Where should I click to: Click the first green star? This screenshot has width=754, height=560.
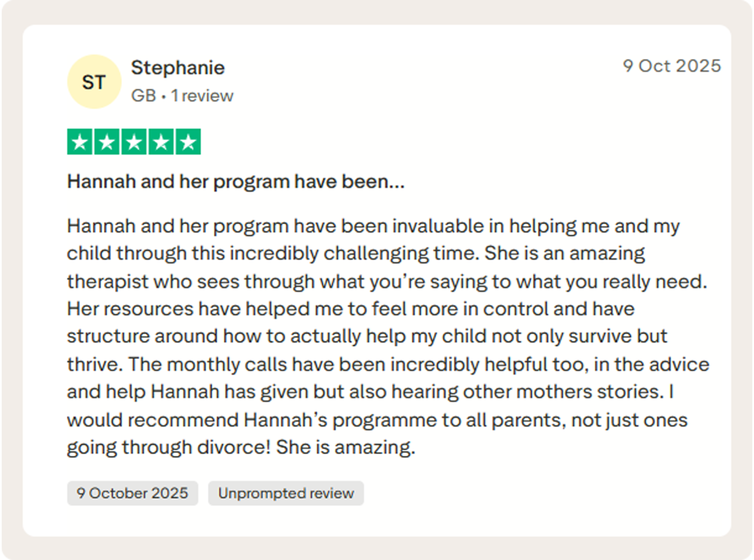(x=80, y=142)
